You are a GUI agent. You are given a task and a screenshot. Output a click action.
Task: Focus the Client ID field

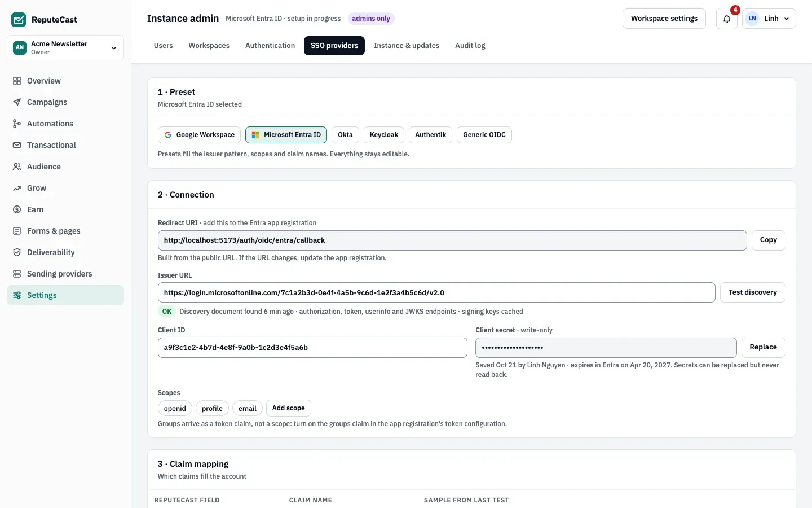point(312,348)
